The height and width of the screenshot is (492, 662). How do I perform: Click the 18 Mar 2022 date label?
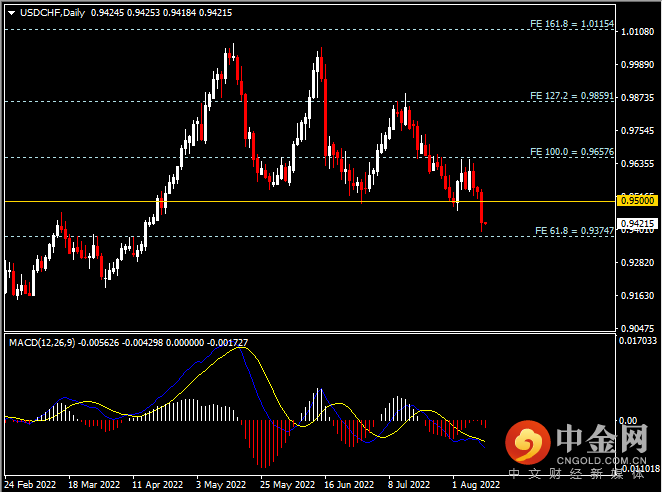coord(94,484)
